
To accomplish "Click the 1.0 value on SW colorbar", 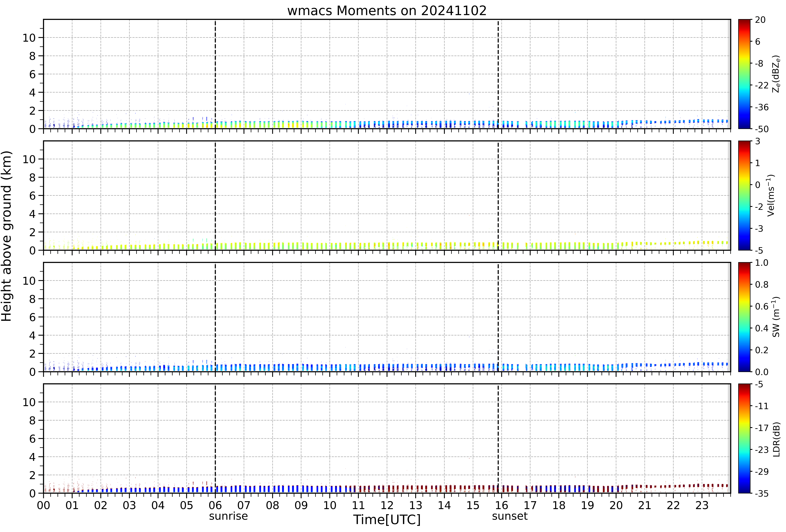I will pos(762,263).
